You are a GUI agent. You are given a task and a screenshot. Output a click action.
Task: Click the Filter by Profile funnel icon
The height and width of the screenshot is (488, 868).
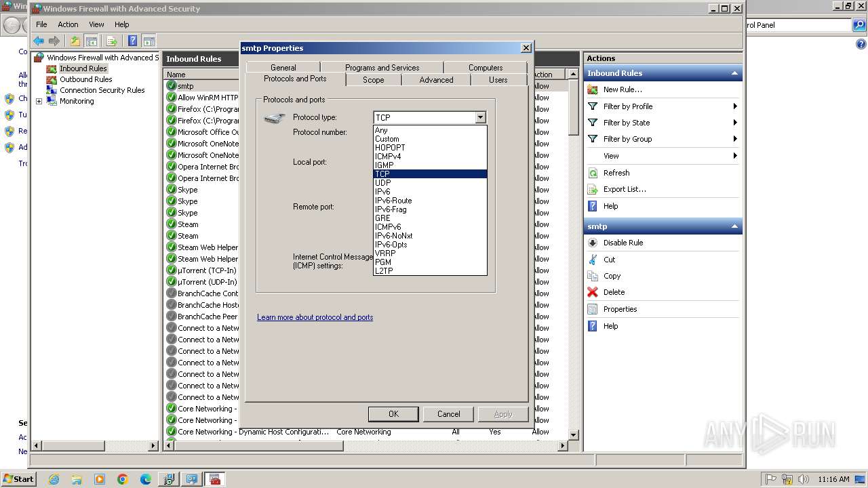593,106
